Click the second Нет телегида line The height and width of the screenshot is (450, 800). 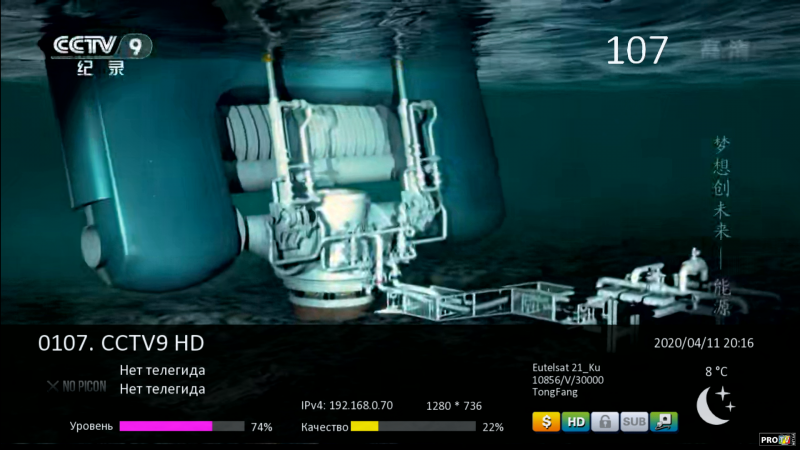162,389
